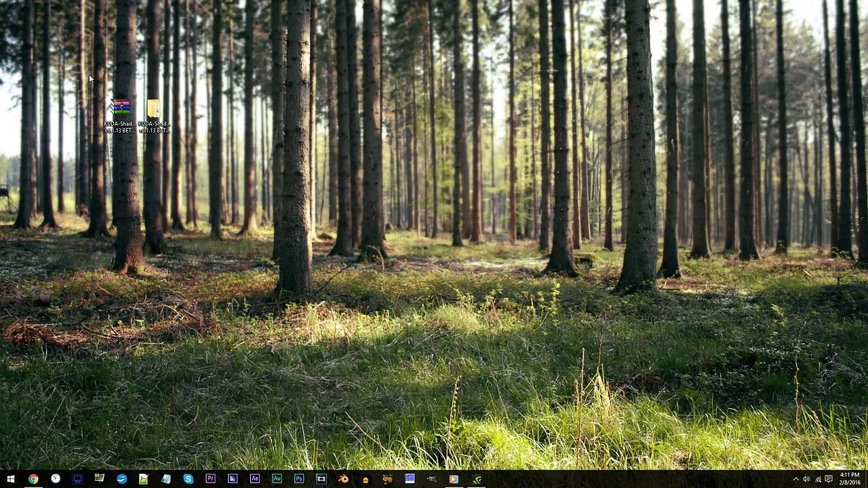Open Blender from the taskbar
This screenshot has height=488, width=868.
(x=343, y=479)
